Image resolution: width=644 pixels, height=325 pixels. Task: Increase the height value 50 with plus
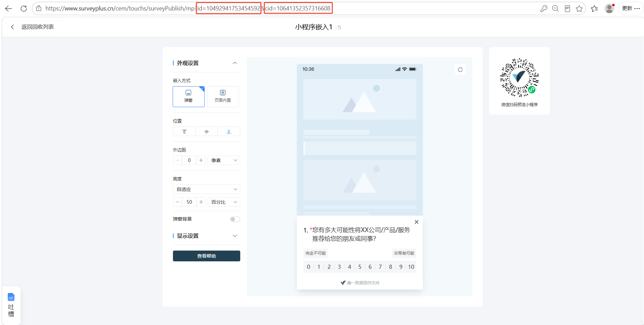201,202
